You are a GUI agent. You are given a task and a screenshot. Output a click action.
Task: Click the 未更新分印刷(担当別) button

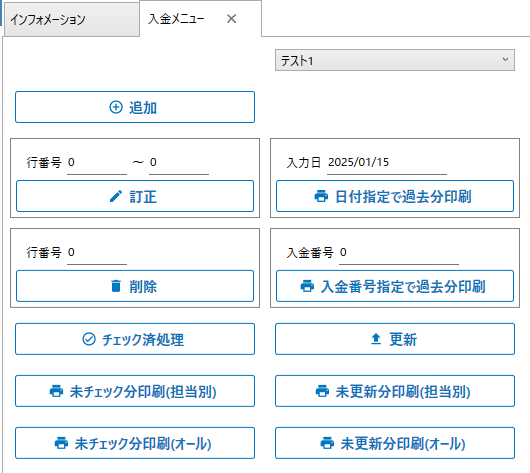point(395,391)
